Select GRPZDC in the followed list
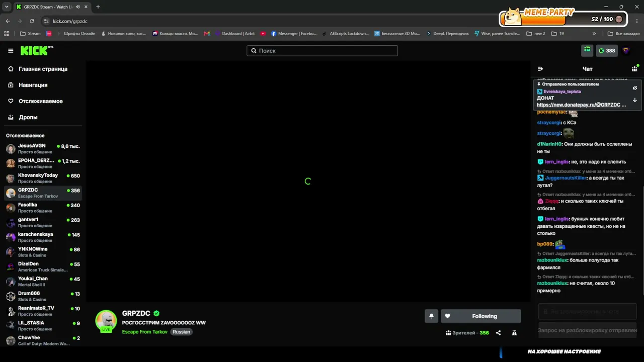 tap(43, 193)
